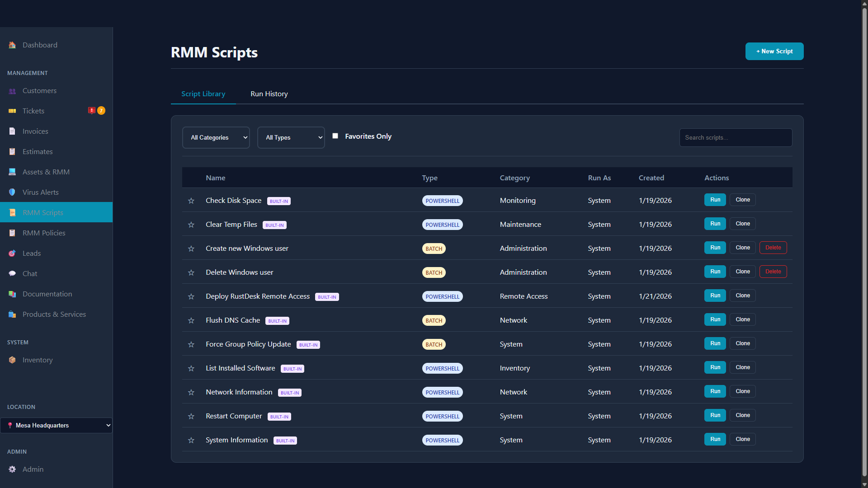The height and width of the screenshot is (488, 868).
Task: Open Leads target icon
Action: click(12, 253)
